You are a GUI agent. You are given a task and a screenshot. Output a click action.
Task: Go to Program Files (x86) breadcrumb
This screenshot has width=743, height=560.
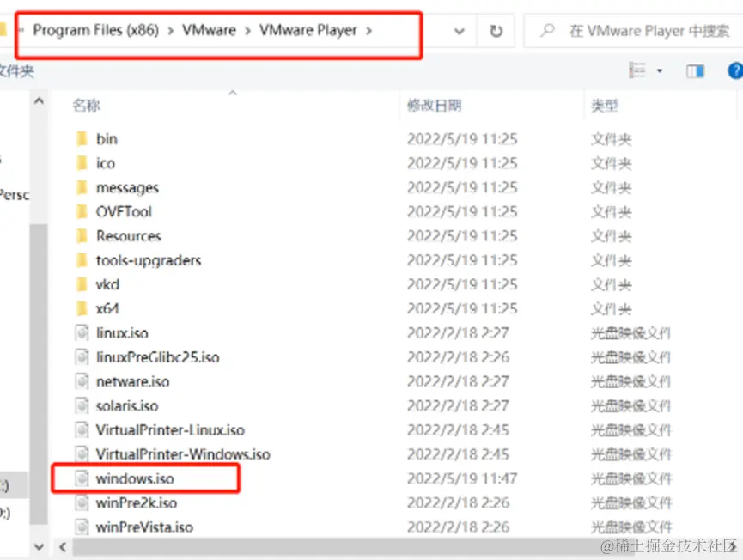(x=95, y=30)
